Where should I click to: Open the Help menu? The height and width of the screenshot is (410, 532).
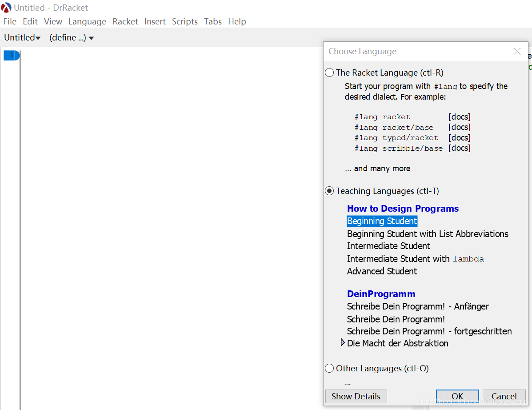[237, 21]
